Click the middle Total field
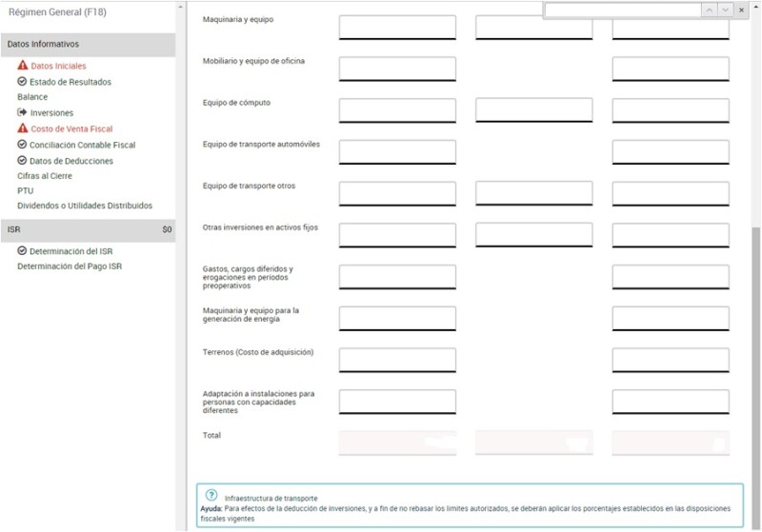 (x=534, y=443)
